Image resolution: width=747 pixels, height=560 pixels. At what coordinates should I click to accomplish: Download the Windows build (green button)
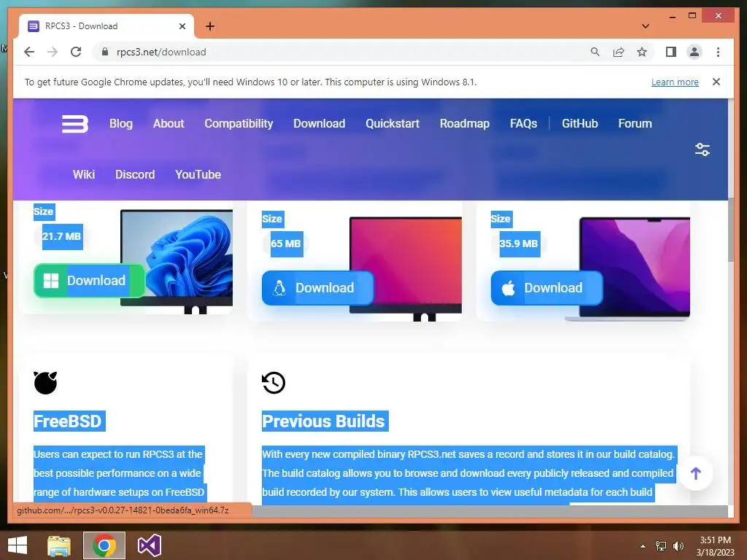[89, 281]
